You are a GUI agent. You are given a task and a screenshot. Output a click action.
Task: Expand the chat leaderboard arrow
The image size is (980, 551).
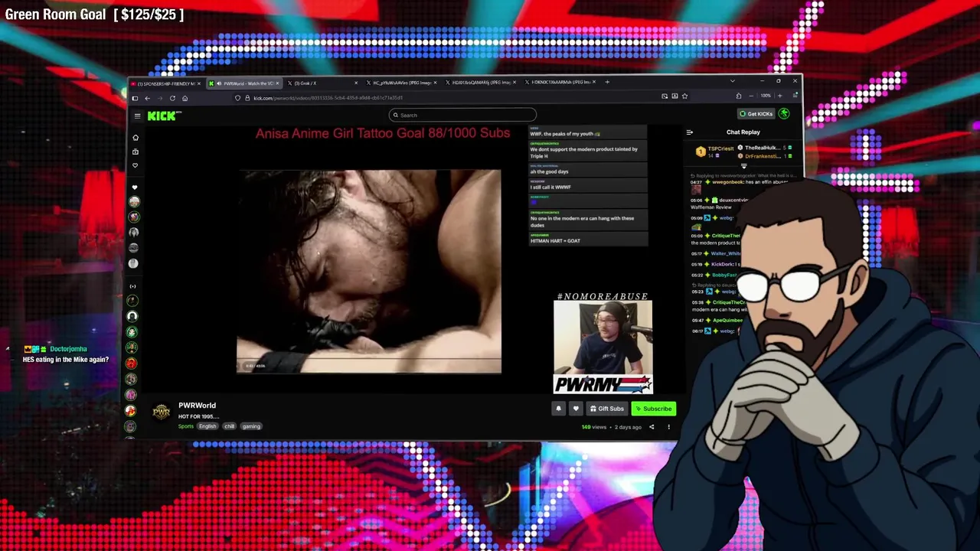pos(743,166)
